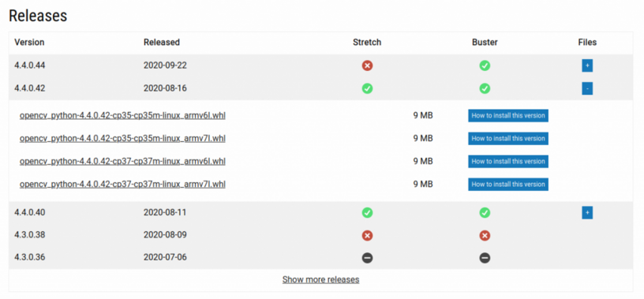Image resolution: width=644 pixels, height=299 pixels.
Task: Click green Buster check icon for 4.4.0.44
Action: [485, 65]
